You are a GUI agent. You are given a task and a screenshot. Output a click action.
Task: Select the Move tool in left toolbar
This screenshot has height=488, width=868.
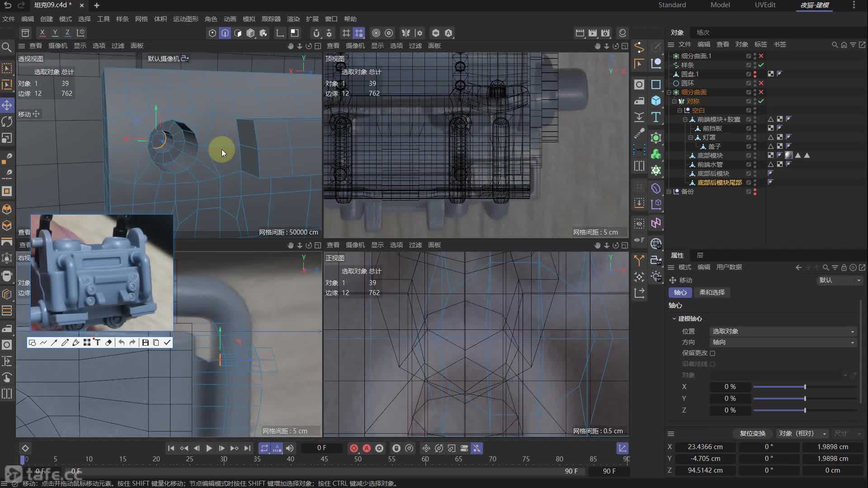click(7, 105)
